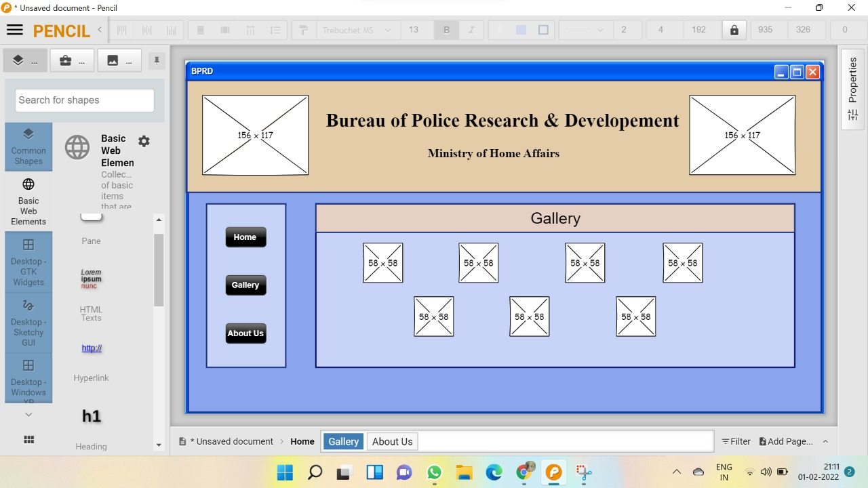
Task: Open the text color picker
Action: coord(500,30)
